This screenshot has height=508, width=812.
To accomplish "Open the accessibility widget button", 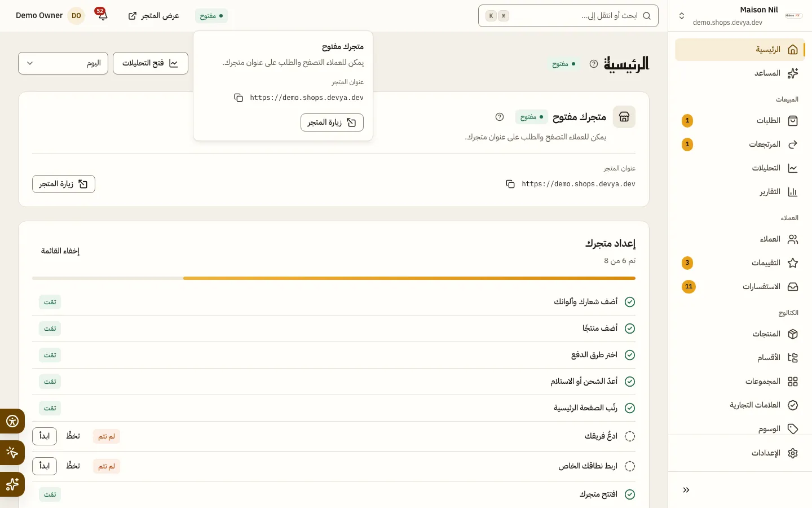I will (x=12, y=421).
